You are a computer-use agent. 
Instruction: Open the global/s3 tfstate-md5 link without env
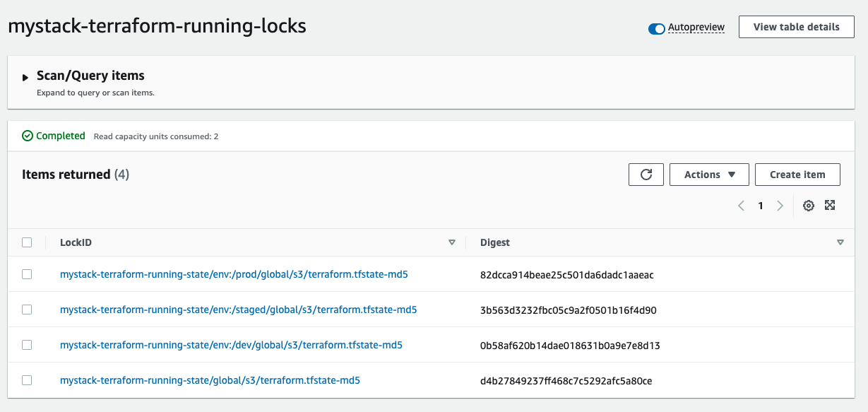(x=210, y=380)
